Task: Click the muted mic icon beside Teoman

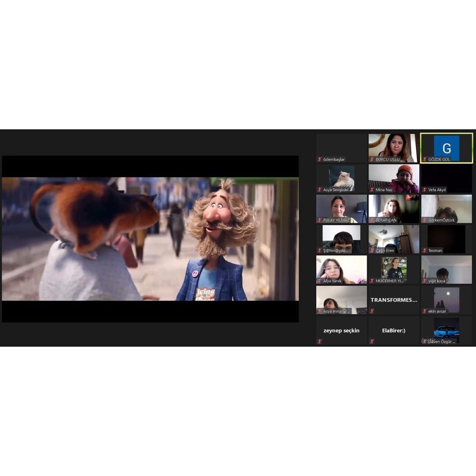Action: click(x=425, y=250)
